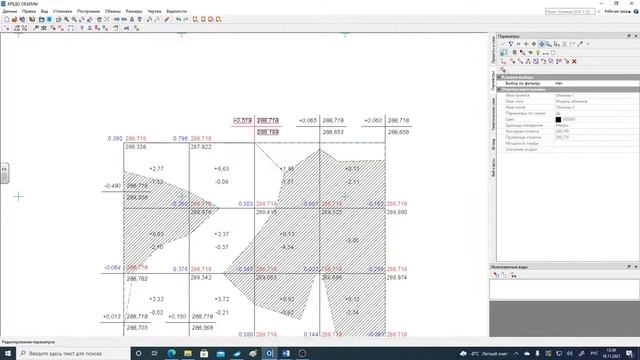This screenshot has width=640, height=360.
Task: Switch to the 3D-вид side tab
Action: pos(493,144)
